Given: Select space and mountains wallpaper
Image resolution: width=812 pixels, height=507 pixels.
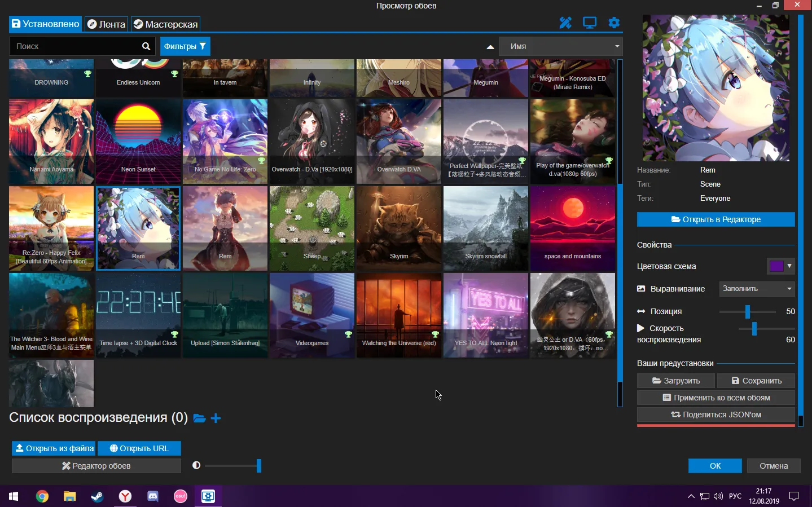Looking at the screenshot, I should (x=573, y=228).
